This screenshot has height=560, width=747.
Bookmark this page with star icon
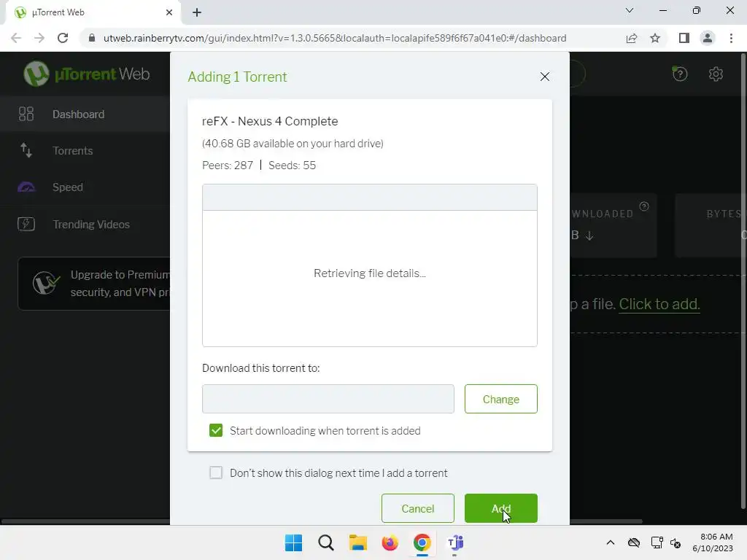click(x=655, y=38)
